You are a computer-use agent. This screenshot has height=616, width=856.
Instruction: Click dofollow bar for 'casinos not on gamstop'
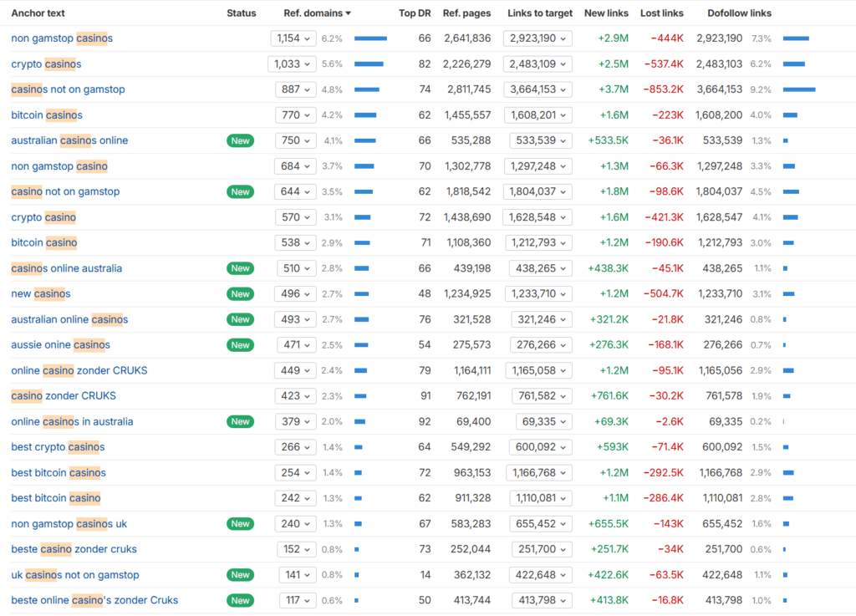point(798,89)
